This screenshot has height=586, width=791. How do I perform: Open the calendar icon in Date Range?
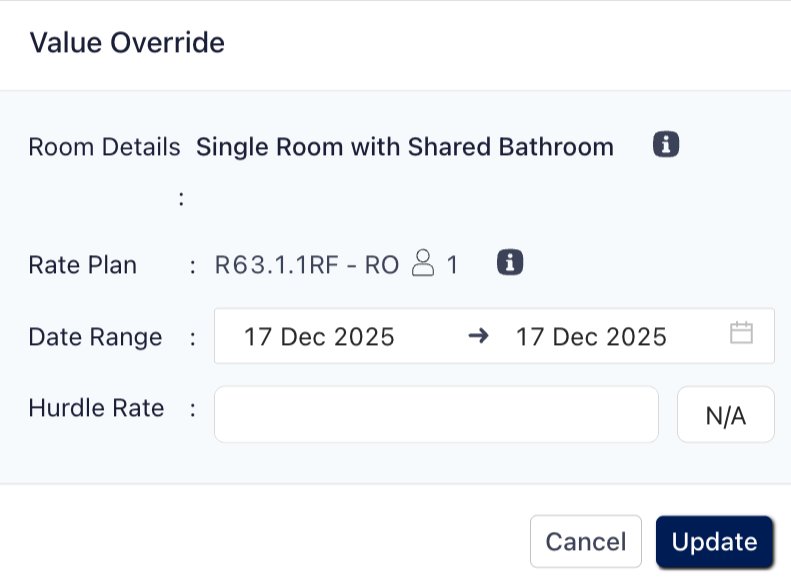coord(741,334)
